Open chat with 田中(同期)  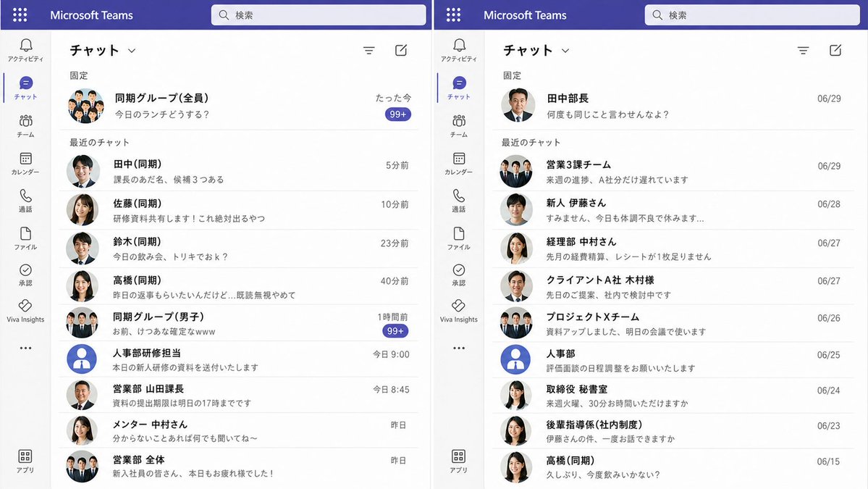[239, 172]
